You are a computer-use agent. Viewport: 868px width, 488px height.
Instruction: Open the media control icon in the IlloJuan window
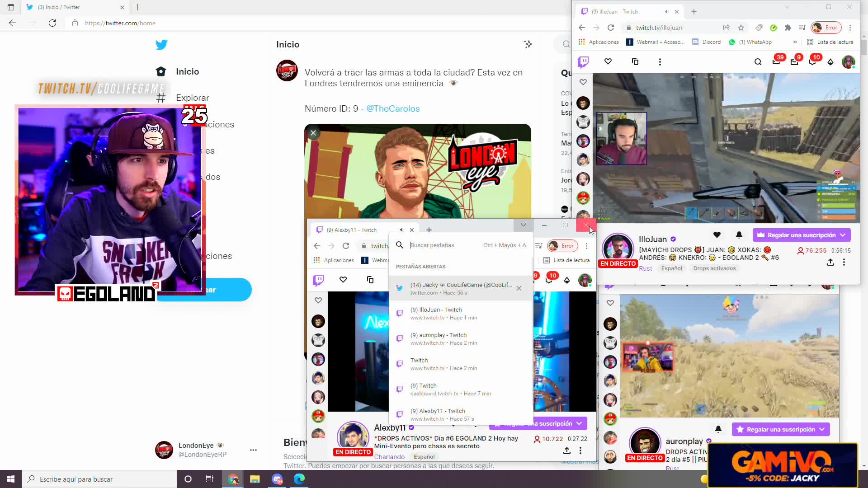802,28
